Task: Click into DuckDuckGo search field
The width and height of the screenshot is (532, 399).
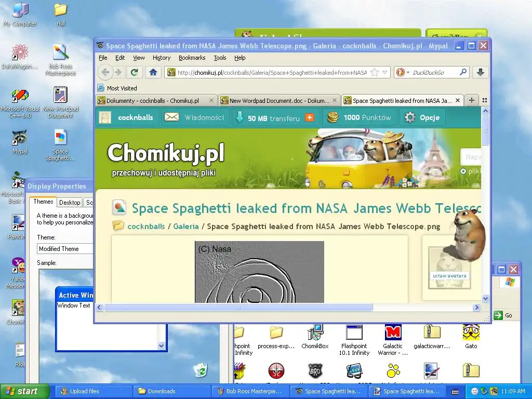Action: [x=435, y=72]
